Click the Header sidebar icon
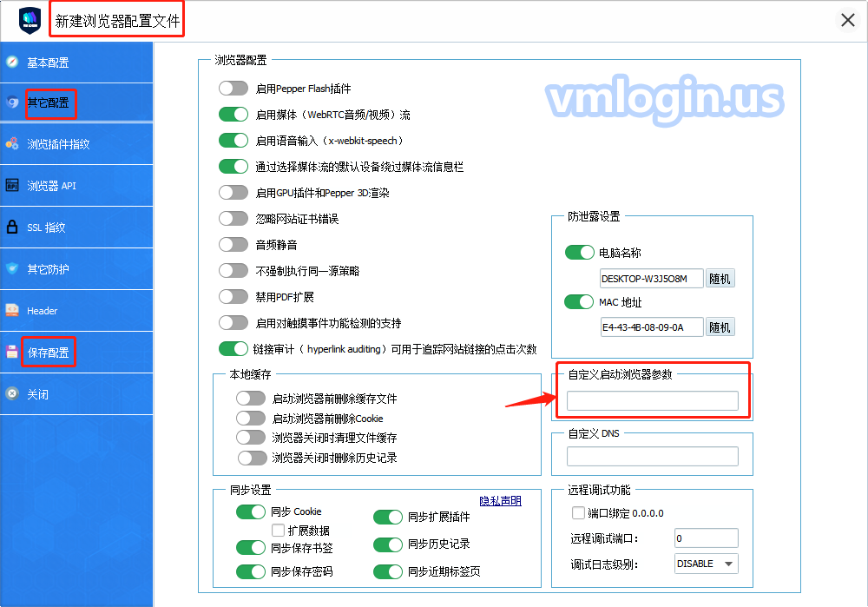 coord(12,310)
